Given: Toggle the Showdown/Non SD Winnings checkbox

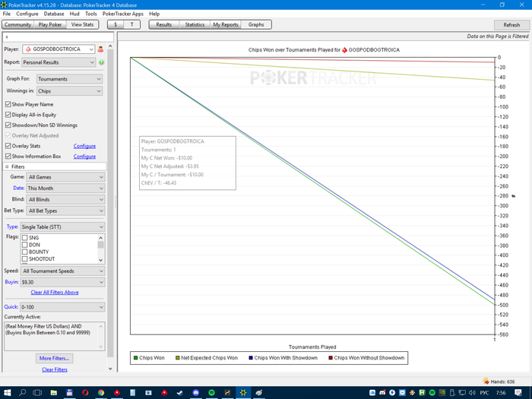Looking at the screenshot, I should 8,125.
